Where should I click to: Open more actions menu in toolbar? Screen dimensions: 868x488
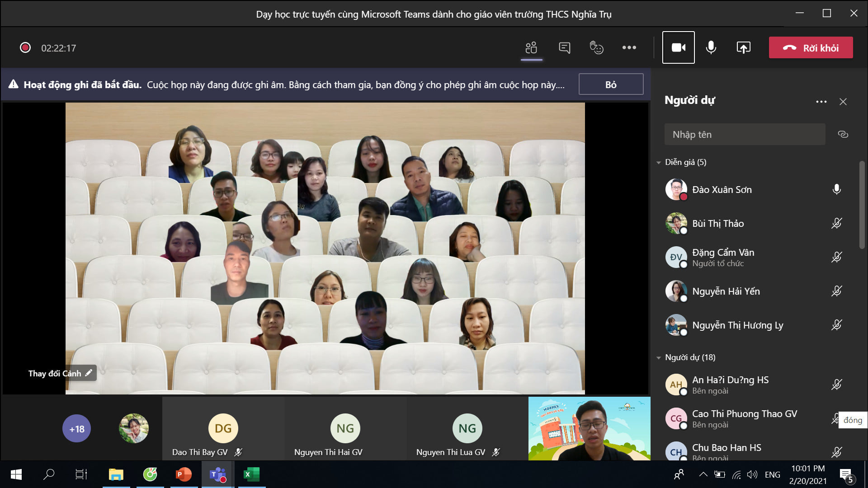(x=629, y=47)
